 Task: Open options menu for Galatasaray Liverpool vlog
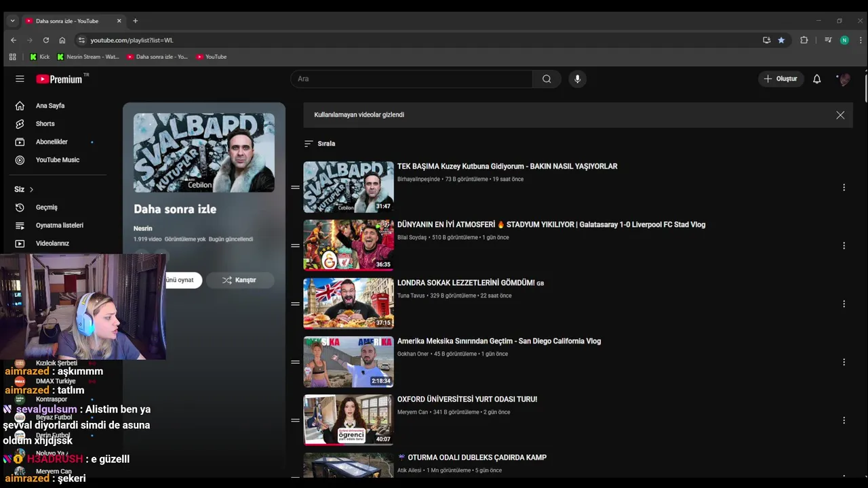pos(844,245)
